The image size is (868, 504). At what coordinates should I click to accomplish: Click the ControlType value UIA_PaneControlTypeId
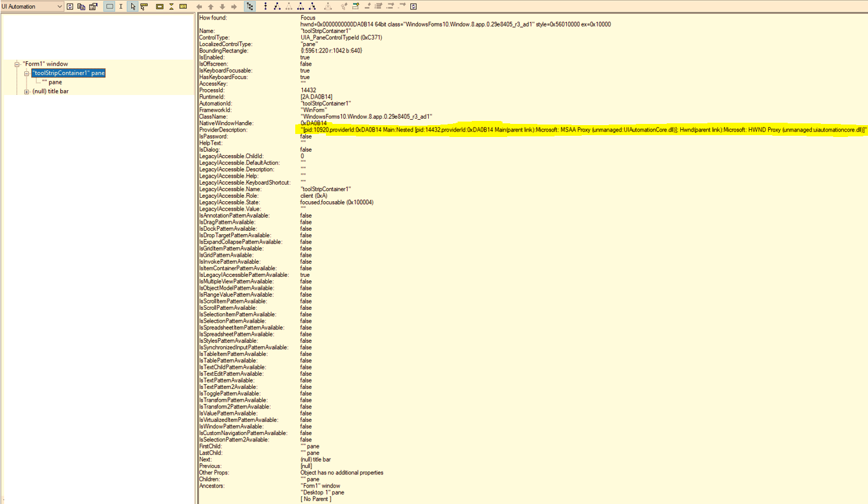(x=341, y=37)
